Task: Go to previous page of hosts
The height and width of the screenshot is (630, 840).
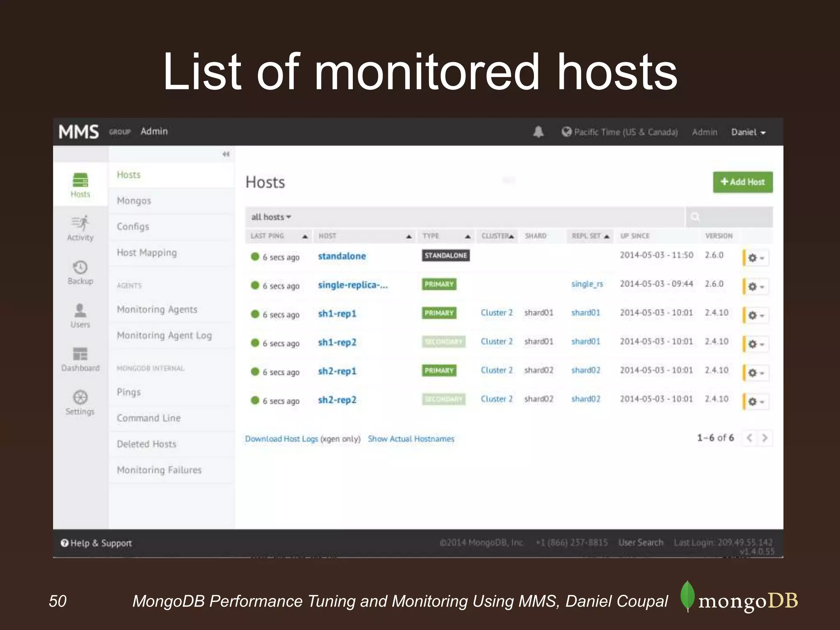Action: point(749,438)
